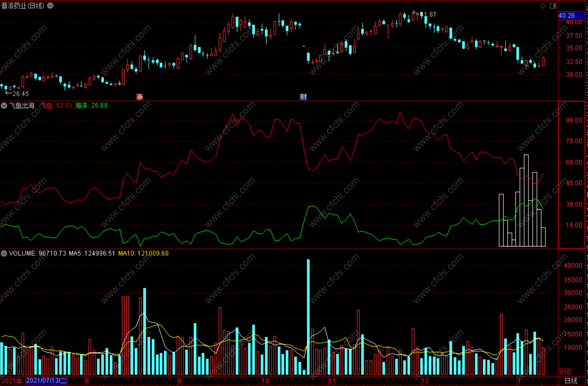
Task: Open dropdown next to 普洛药业(日线) title
Action: point(50,6)
